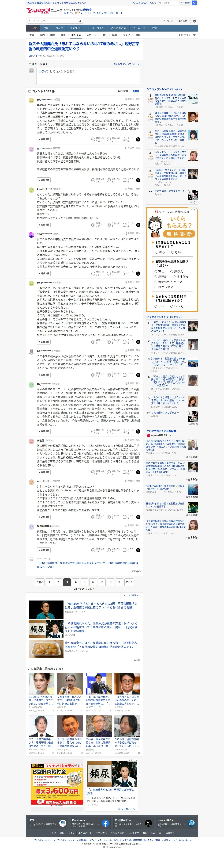Expand 返信2件 on gor comment

pos(44,180)
